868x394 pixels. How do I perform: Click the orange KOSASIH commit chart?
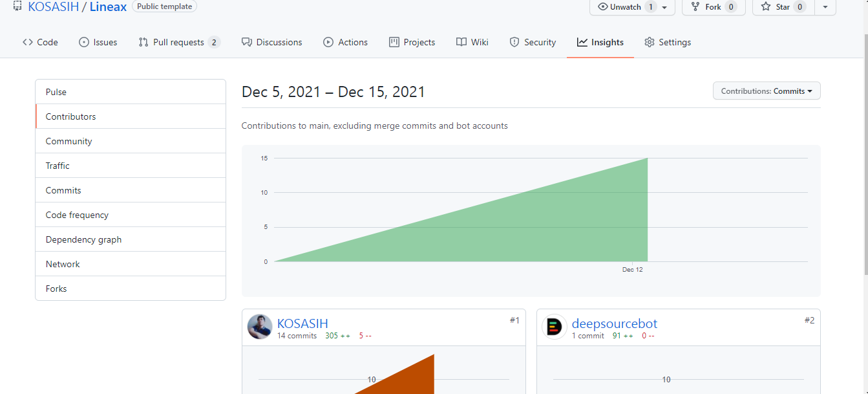click(394, 375)
